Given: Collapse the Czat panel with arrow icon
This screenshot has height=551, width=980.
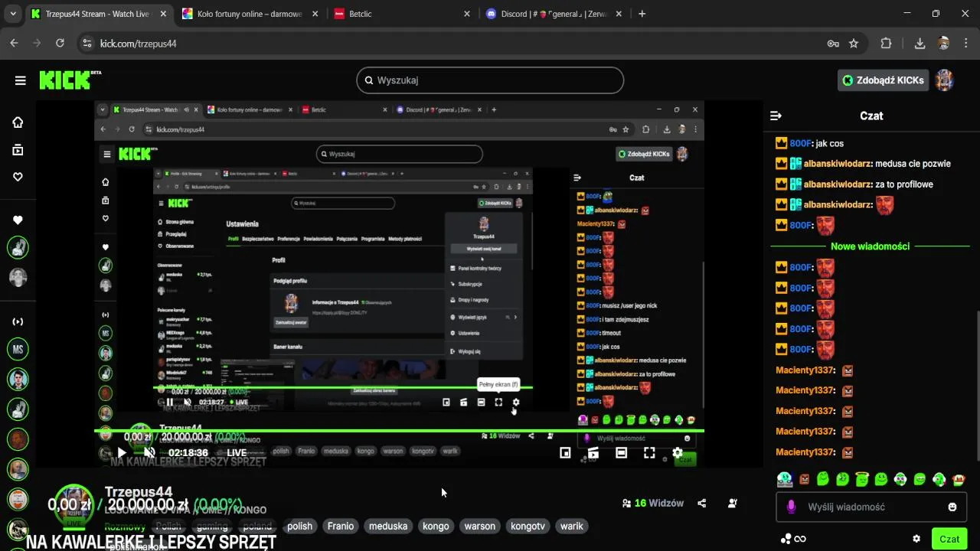Looking at the screenshot, I should (x=776, y=116).
